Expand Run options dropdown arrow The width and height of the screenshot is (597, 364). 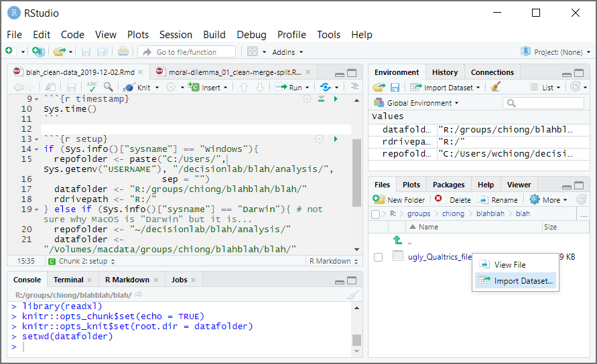pos(308,88)
